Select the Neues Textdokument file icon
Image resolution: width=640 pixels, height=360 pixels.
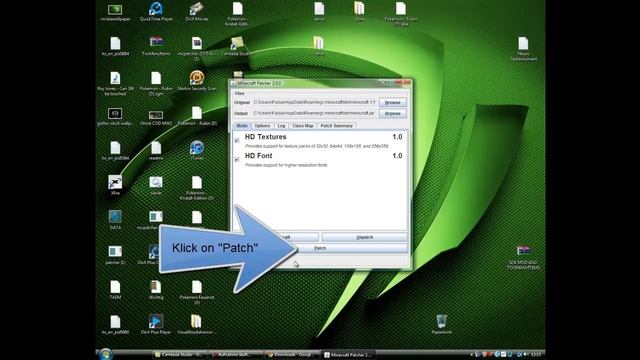tap(523, 48)
